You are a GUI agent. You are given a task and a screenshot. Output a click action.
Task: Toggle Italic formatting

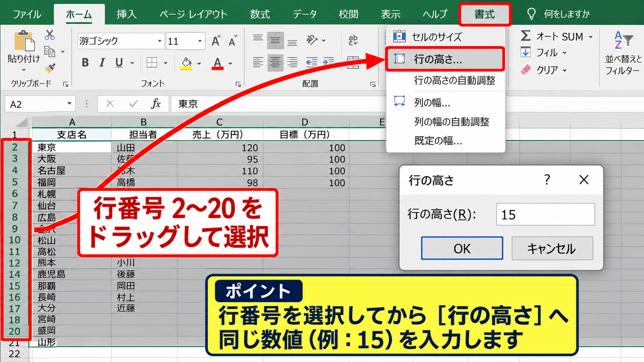tap(102, 63)
